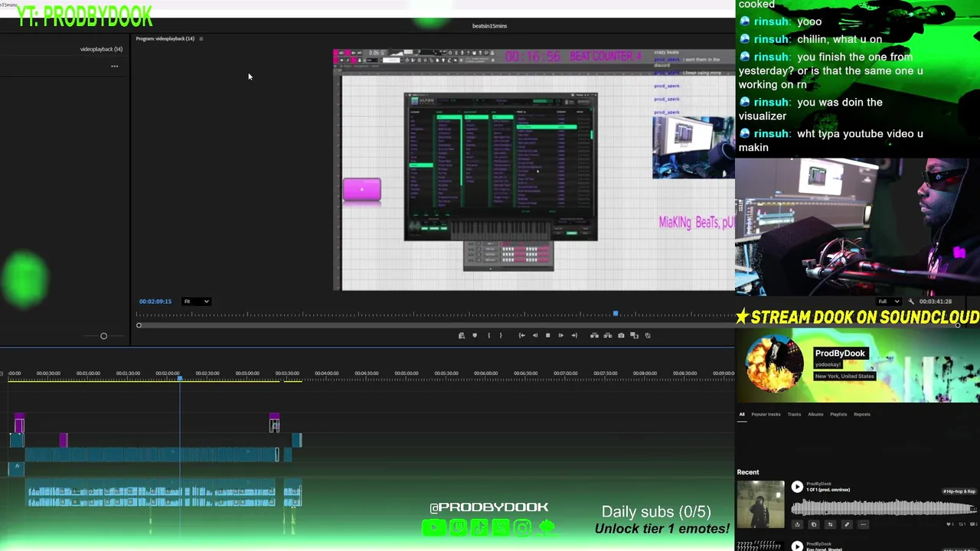Screen dimensions: 980x551
Task: Click the rinsuh username beside 'yooo'
Action: click(771, 21)
